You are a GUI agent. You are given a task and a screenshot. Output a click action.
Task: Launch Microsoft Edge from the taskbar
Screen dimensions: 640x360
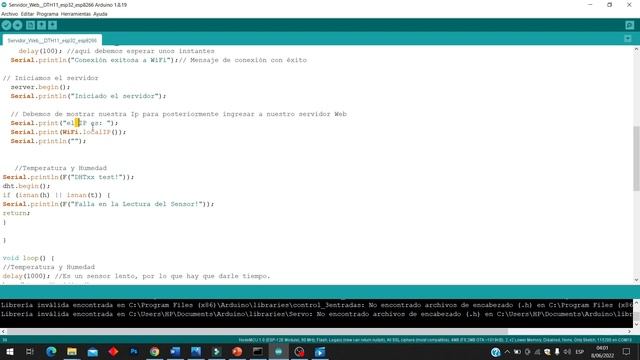51,351
